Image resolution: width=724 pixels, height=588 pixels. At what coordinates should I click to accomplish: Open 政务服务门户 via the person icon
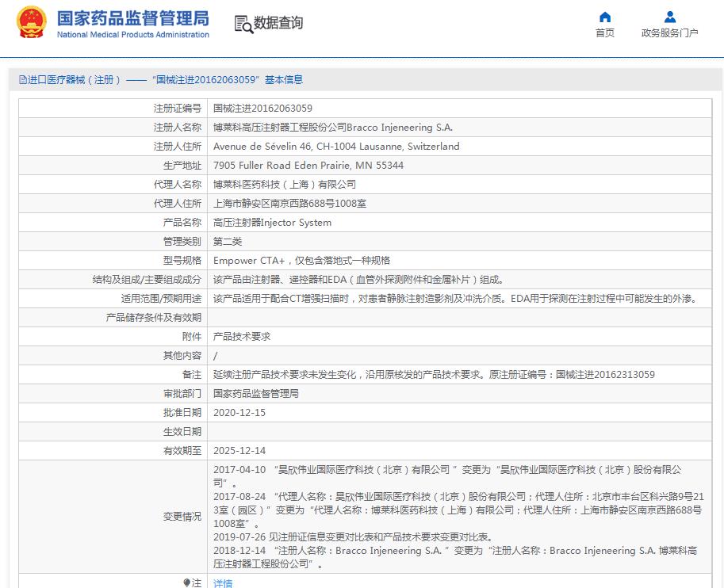coord(670,17)
